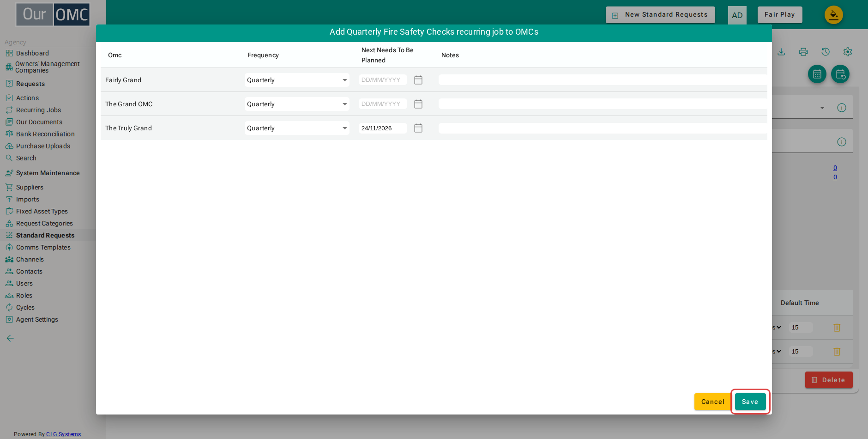This screenshot has width=868, height=439.
Task: Open Standard Requests sidebar item
Action: pyautogui.click(x=45, y=235)
